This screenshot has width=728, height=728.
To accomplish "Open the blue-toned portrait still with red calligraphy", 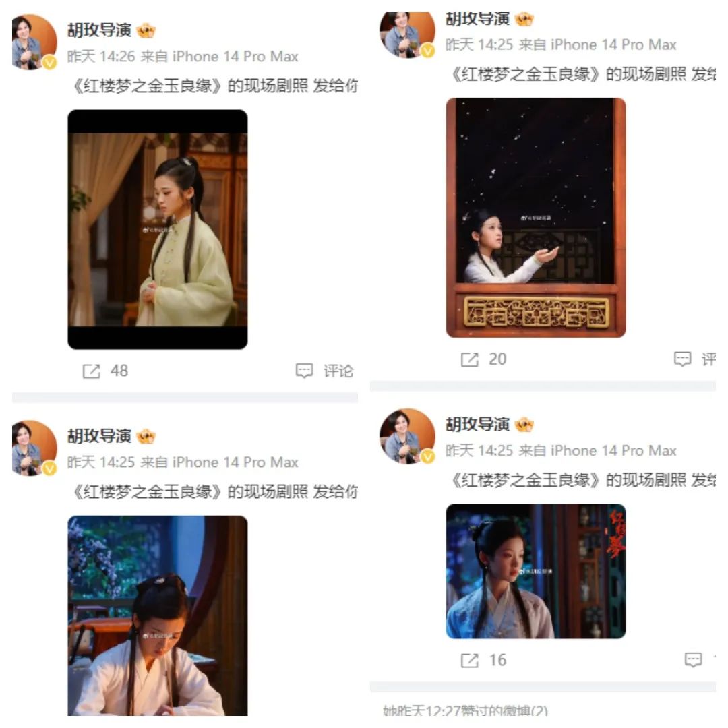I will [x=536, y=571].
